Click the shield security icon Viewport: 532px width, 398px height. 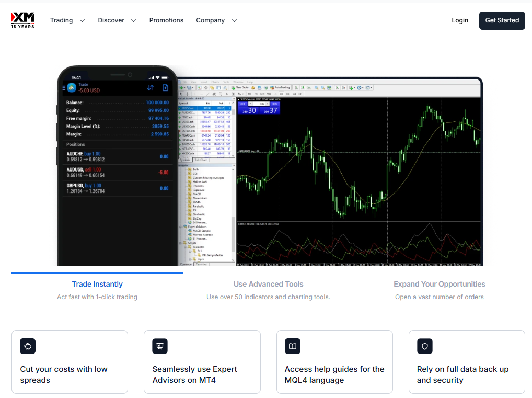[425, 346]
